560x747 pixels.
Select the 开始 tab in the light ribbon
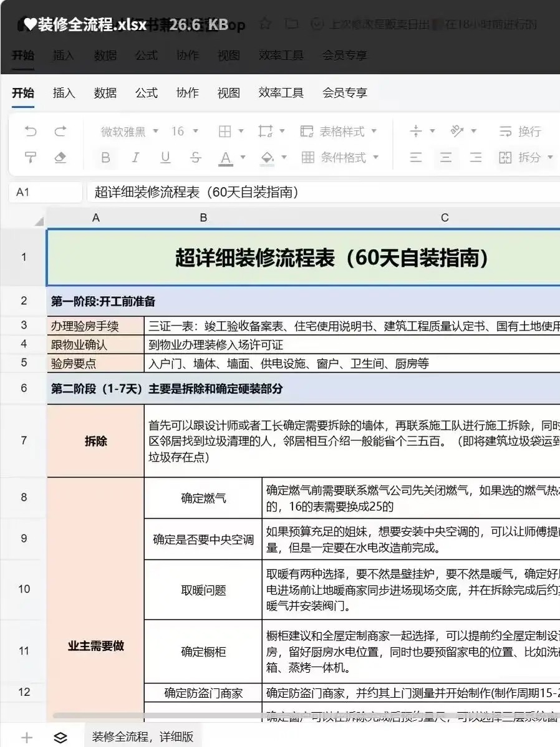(x=23, y=92)
